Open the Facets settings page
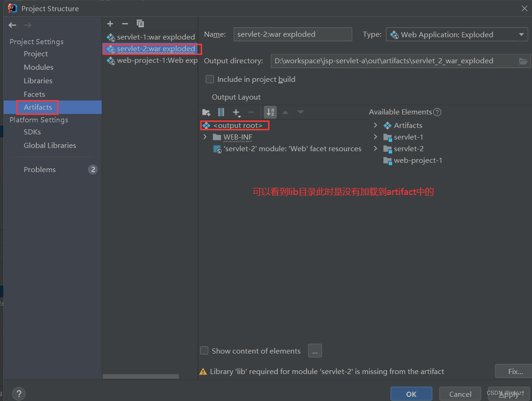Screen dimensions: 532x401 pyautogui.click(x=34, y=94)
